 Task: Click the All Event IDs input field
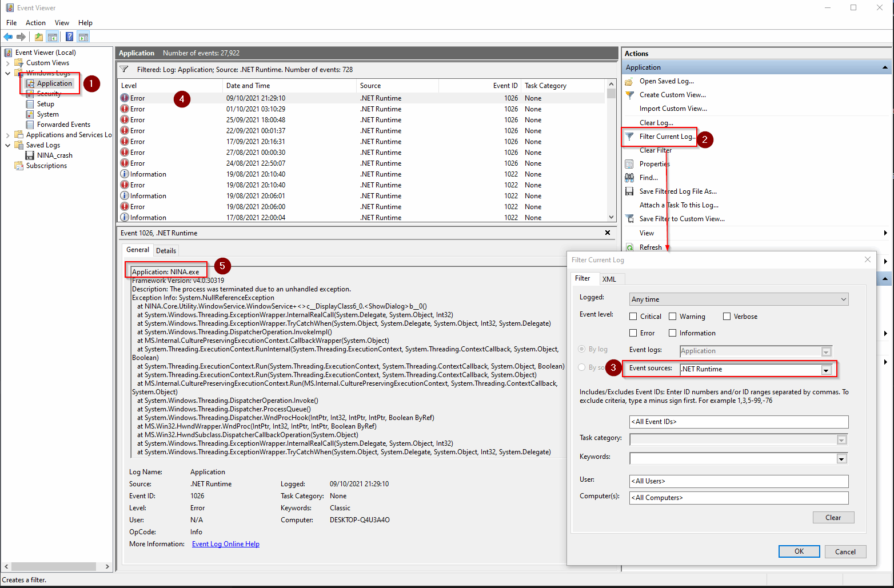[x=739, y=422]
